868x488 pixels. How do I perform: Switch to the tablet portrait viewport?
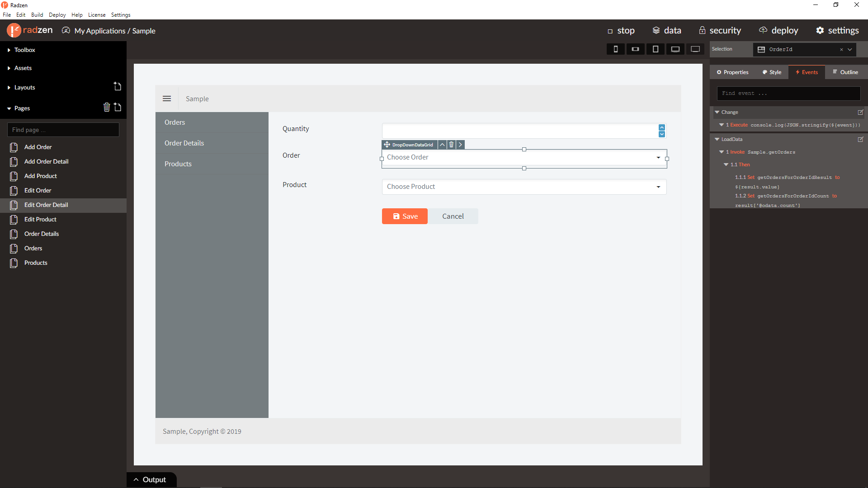click(655, 49)
